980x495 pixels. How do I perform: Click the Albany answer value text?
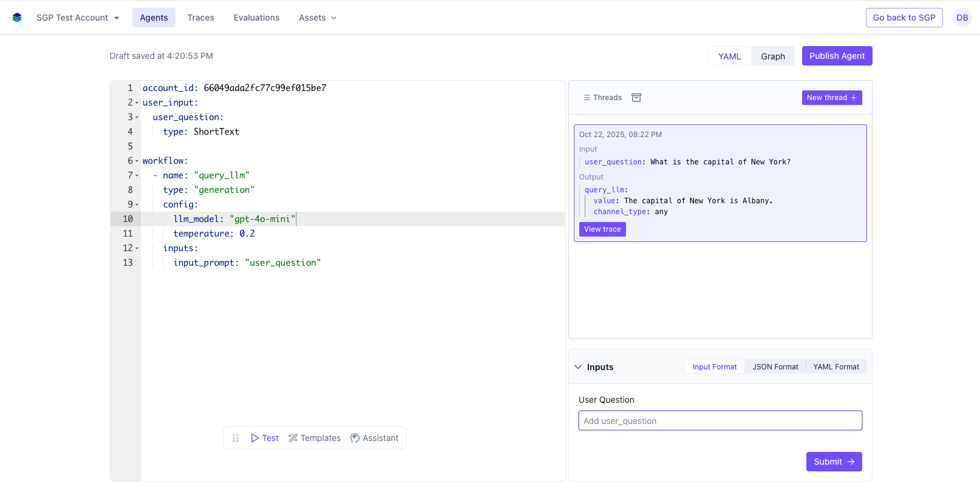click(698, 201)
